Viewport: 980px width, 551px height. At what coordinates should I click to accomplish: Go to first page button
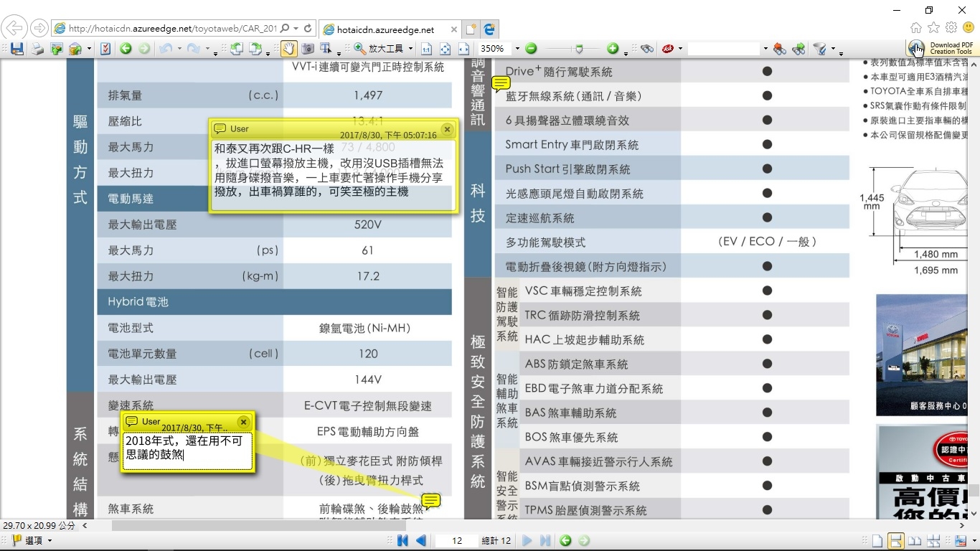tap(402, 540)
